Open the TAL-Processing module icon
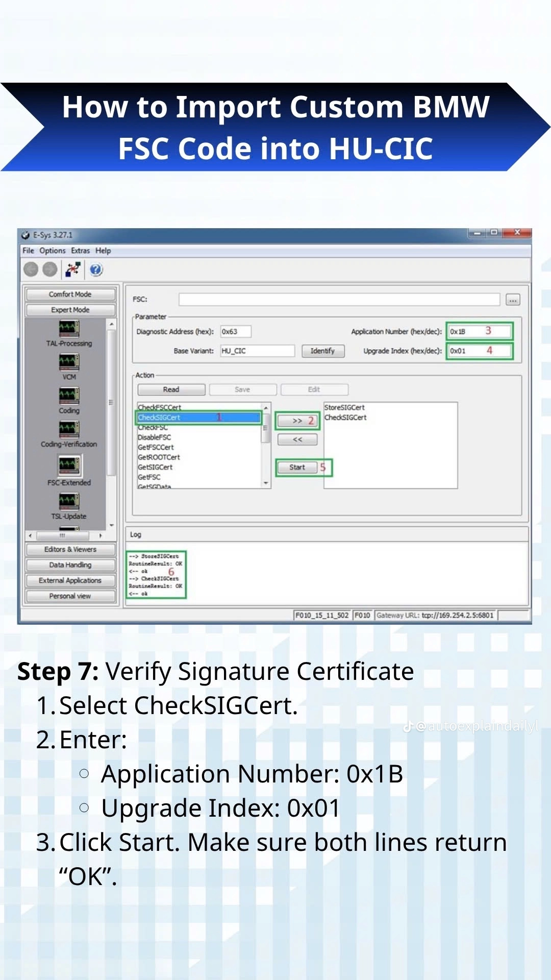 pos(69,328)
